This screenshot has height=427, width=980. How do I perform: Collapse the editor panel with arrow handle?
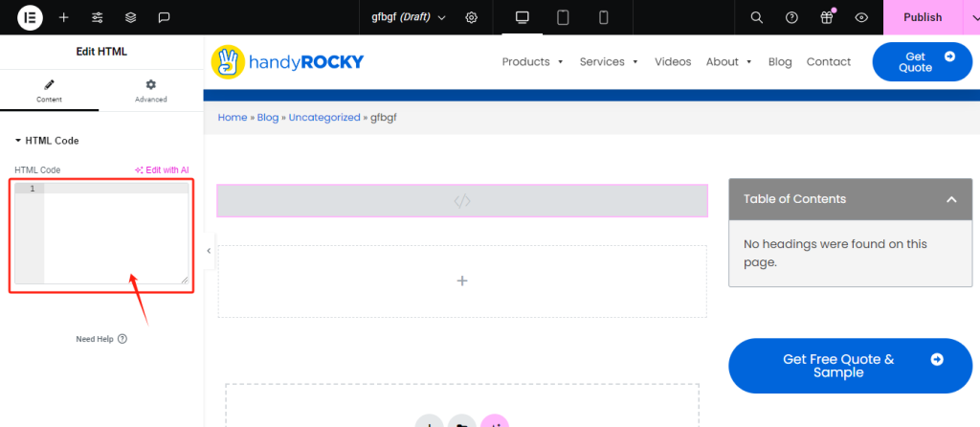(209, 251)
